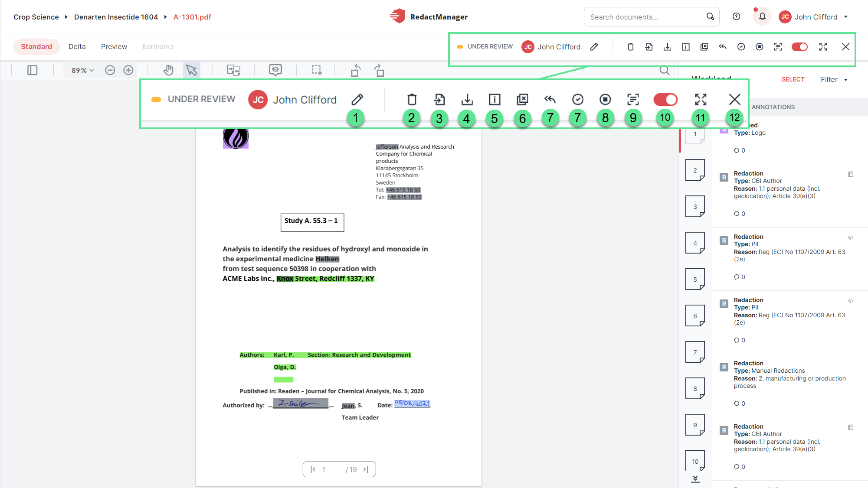Viewport: 868px width, 488px height.
Task: Open the John Clifford user menu dropdown
Action: pyautogui.click(x=813, y=17)
